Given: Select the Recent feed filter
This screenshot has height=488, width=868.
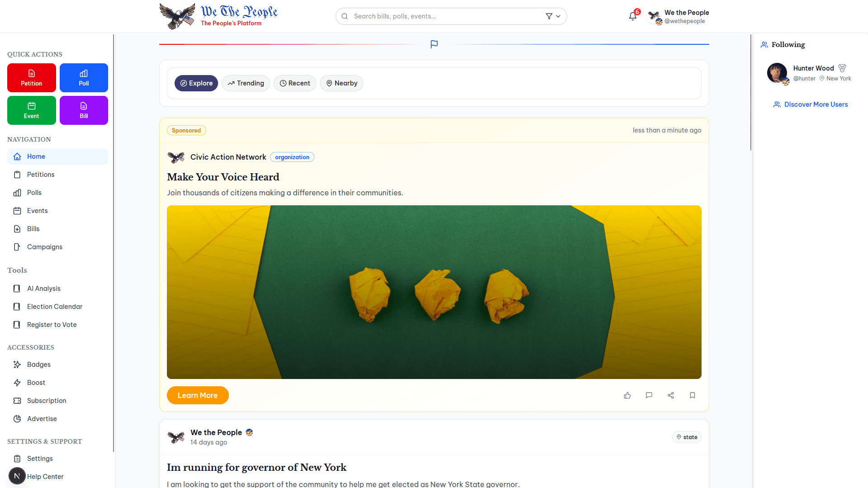Looking at the screenshot, I should click(295, 83).
